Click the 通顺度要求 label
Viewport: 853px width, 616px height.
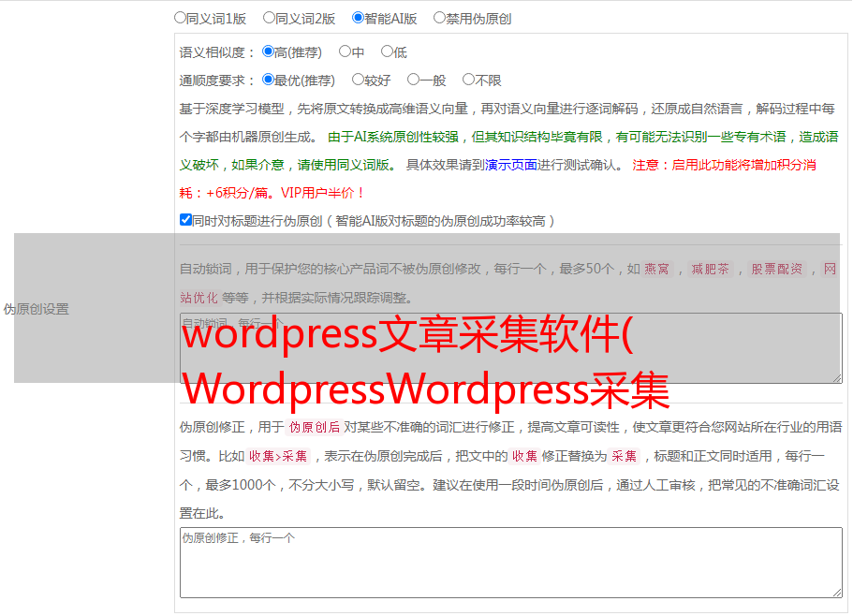point(216,81)
